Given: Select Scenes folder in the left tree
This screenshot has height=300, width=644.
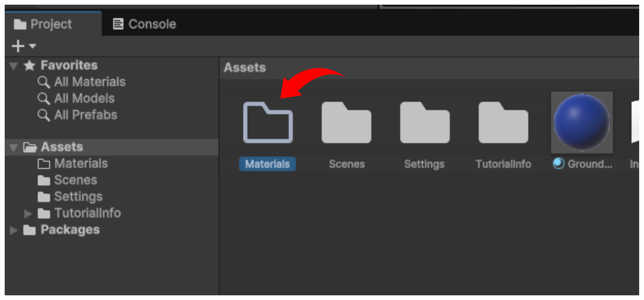Looking at the screenshot, I should pos(75,180).
